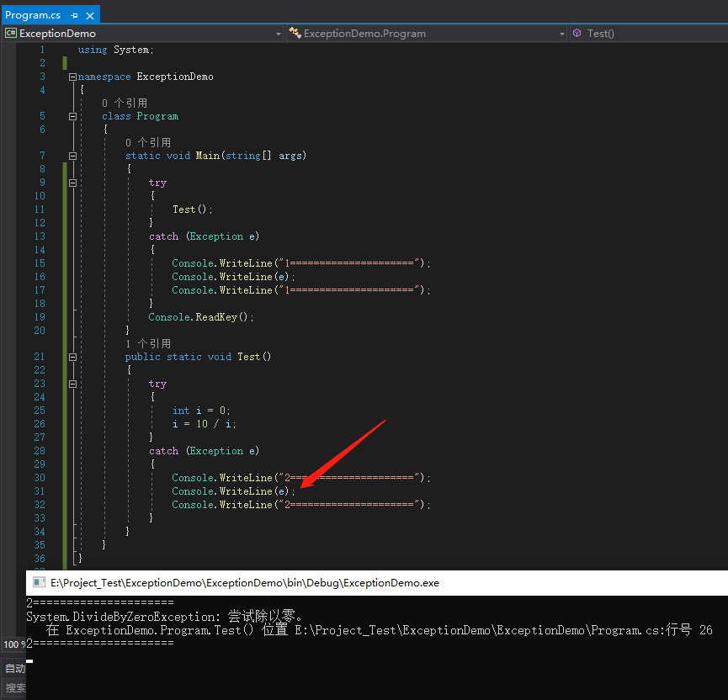Click the 100 % zoom level control
728x700 pixels.
tap(12, 644)
